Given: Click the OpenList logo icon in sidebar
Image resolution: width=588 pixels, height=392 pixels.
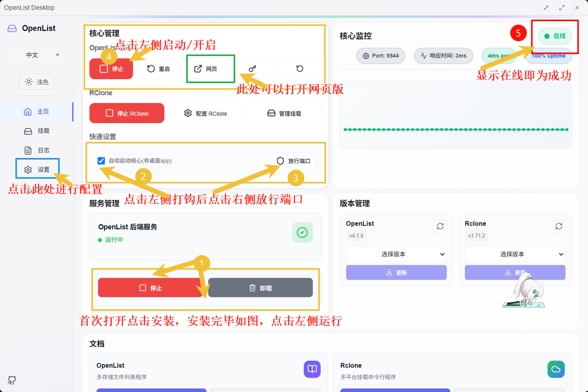Looking at the screenshot, I should tap(12, 28).
